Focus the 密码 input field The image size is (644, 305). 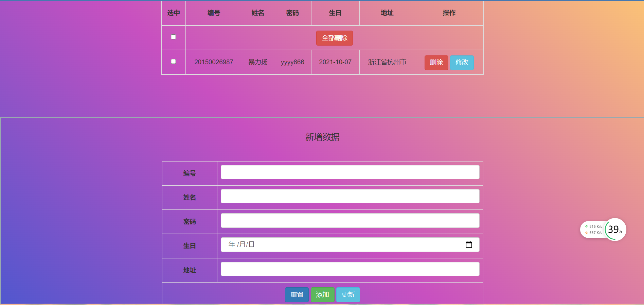pyautogui.click(x=350, y=220)
